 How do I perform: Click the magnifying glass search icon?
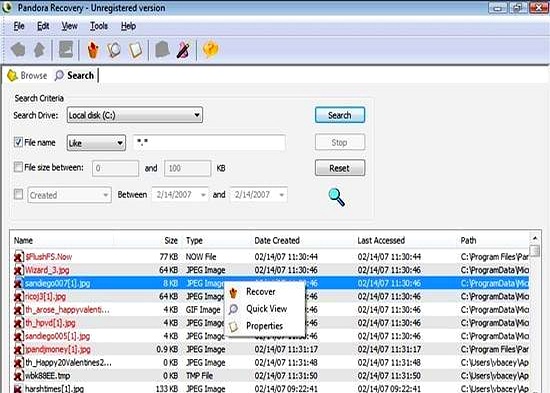[x=336, y=197]
